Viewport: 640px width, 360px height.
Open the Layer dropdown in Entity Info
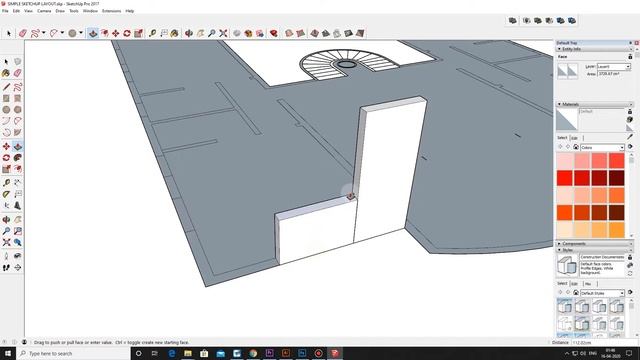[x=628, y=66]
